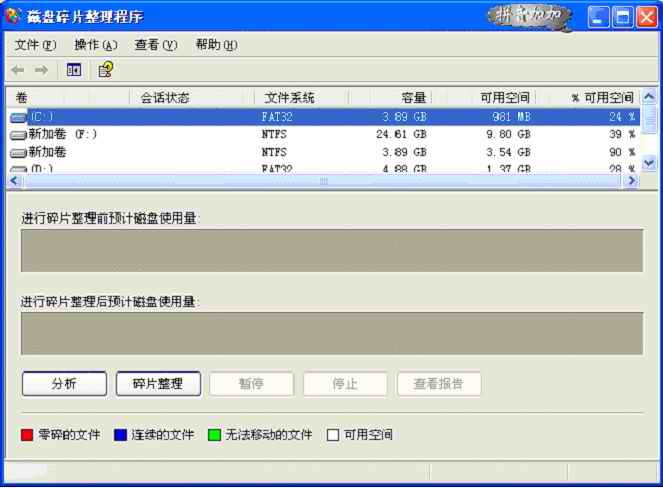Click the forward arrow toolbar icon
The width and height of the screenshot is (663, 488).
click(41, 70)
